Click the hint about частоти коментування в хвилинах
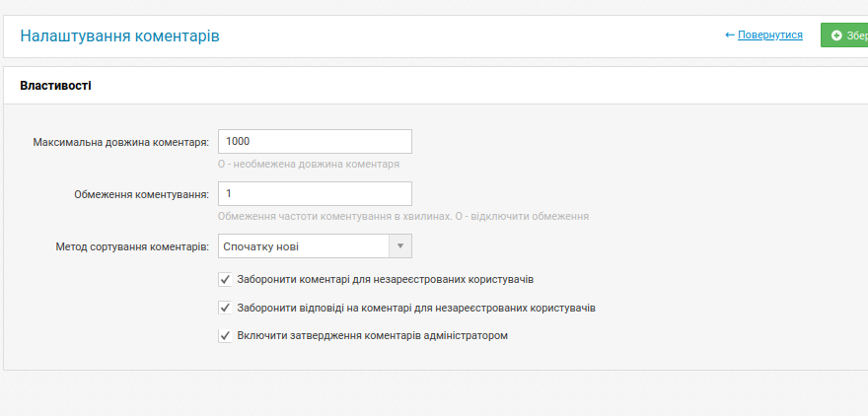Viewport: 868px width, 416px height. pos(403,216)
